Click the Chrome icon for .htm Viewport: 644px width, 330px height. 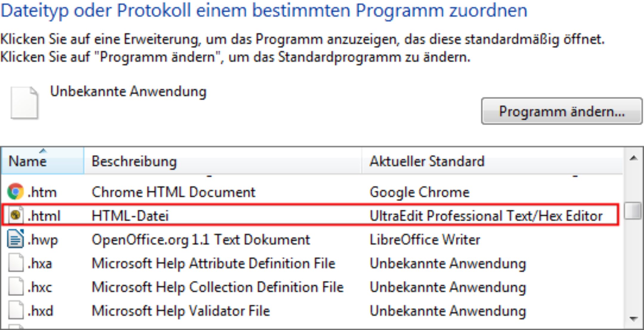coord(16,192)
